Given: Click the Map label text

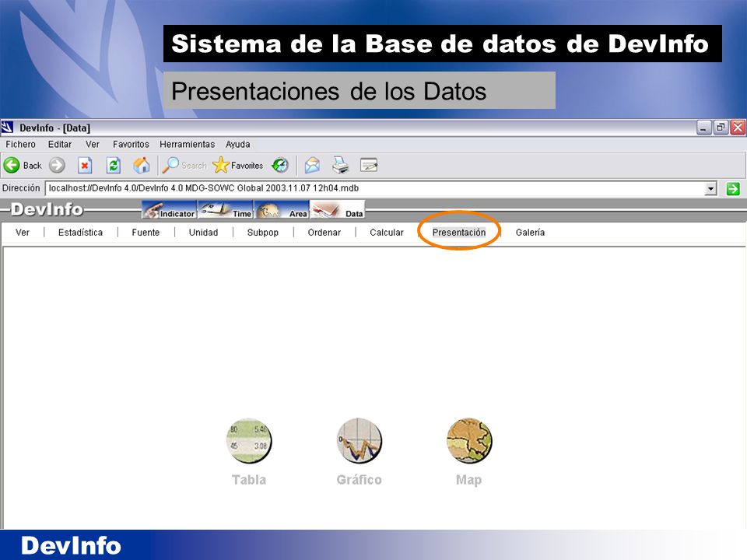Looking at the screenshot, I should tap(468, 480).
